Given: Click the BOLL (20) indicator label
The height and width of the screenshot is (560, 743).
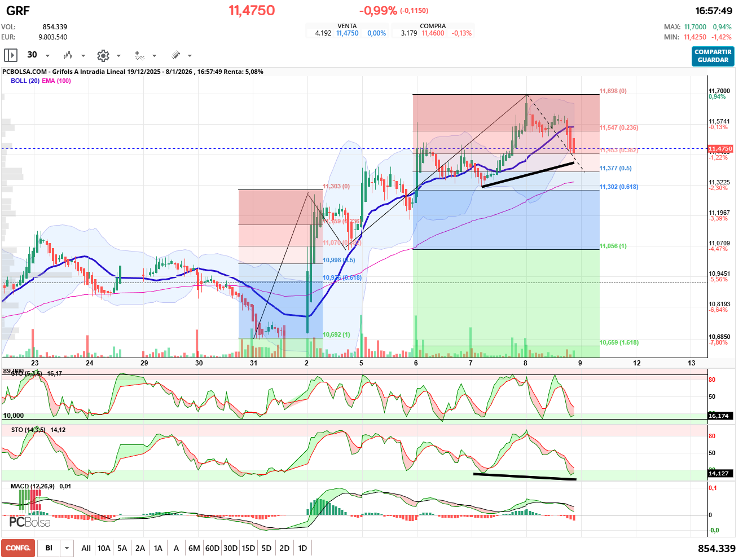Looking at the screenshot, I should click(25, 81).
